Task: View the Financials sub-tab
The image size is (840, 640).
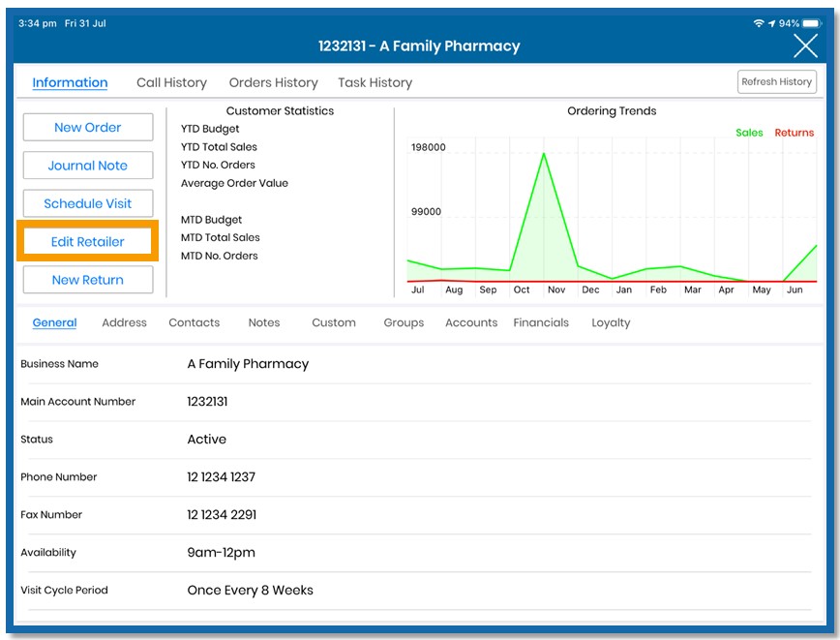Action: pos(541,322)
